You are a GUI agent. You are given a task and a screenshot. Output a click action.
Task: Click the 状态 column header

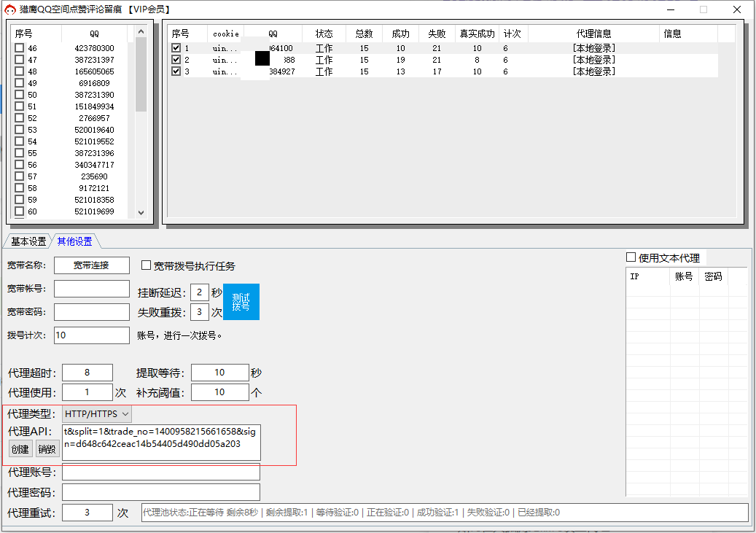(324, 34)
